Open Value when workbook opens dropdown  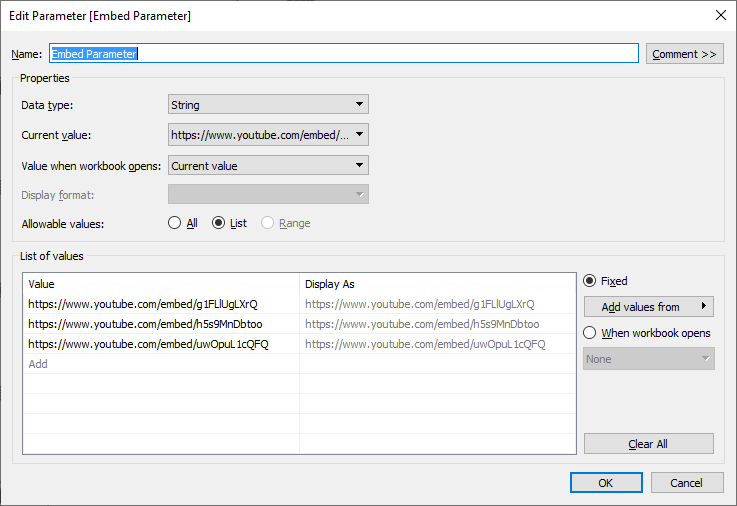point(268,166)
